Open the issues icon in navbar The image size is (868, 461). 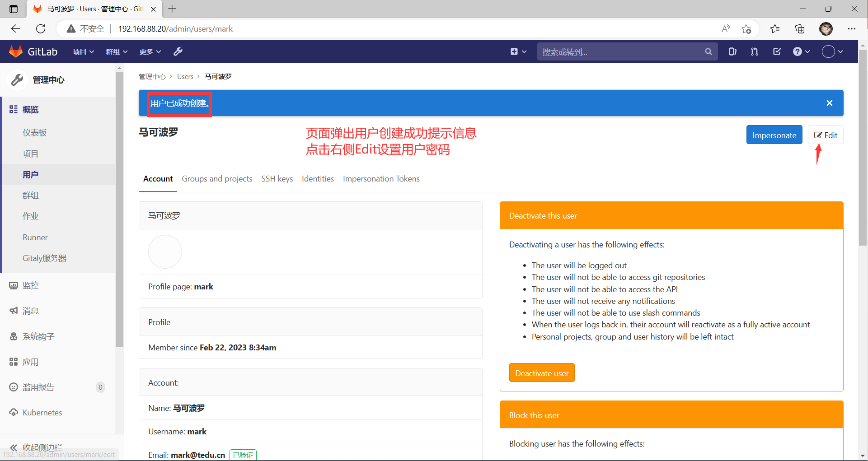click(732, 51)
